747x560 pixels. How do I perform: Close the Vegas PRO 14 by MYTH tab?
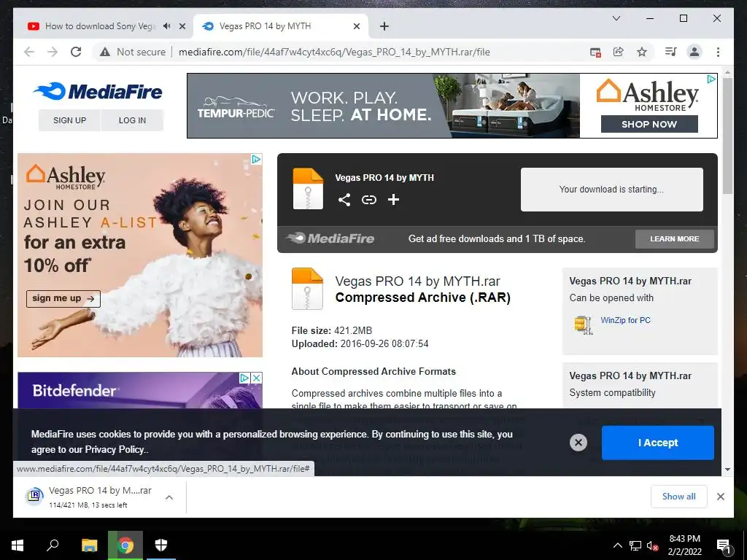point(356,26)
